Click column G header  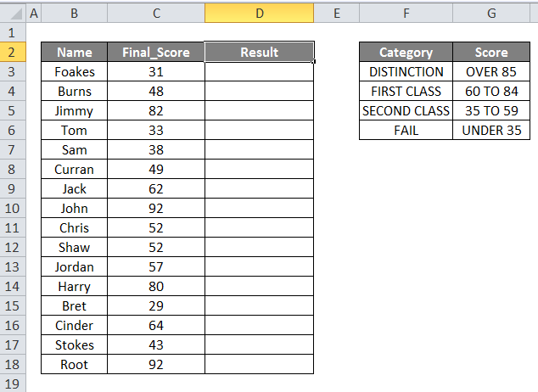pos(491,14)
